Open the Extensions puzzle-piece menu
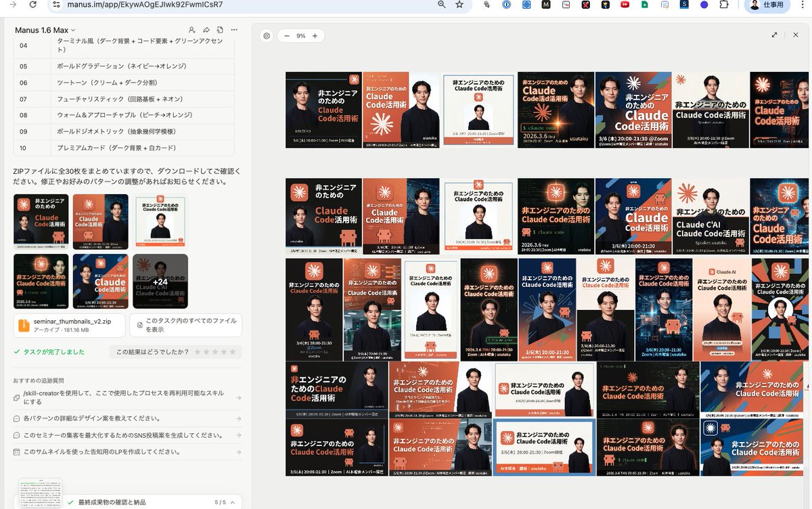 click(723, 5)
